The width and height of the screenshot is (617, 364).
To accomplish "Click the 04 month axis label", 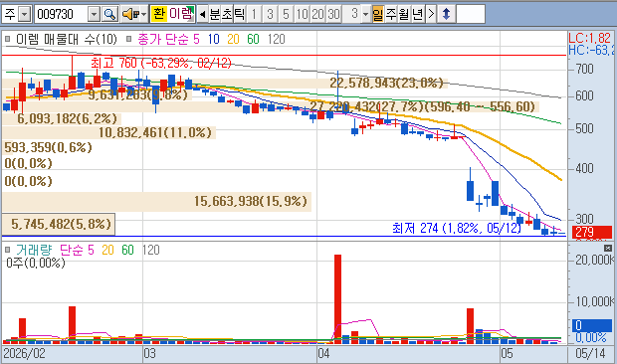I will pyautogui.click(x=323, y=353).
